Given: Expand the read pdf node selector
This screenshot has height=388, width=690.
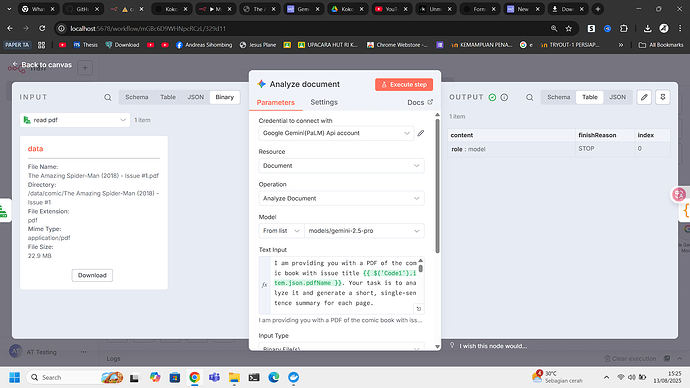Looking at the screenshot, I should tap(75, 120).
